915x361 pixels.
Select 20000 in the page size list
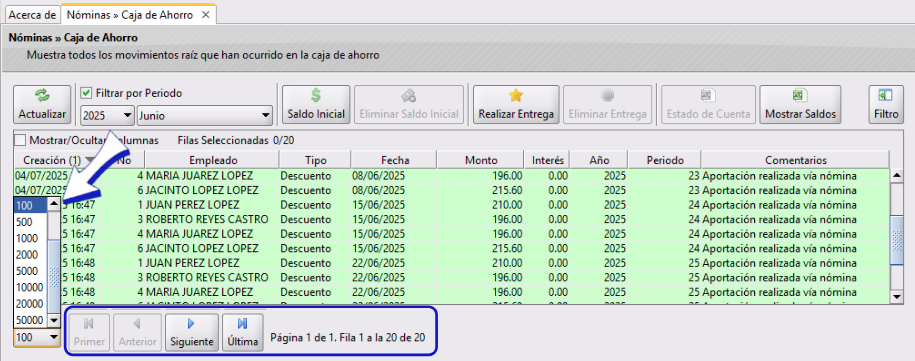(30, 303)
